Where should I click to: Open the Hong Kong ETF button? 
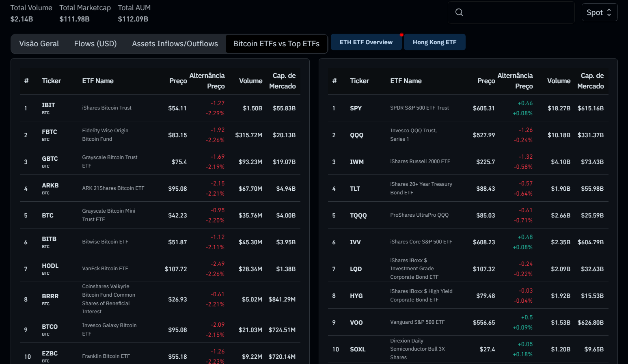point(434,42)
